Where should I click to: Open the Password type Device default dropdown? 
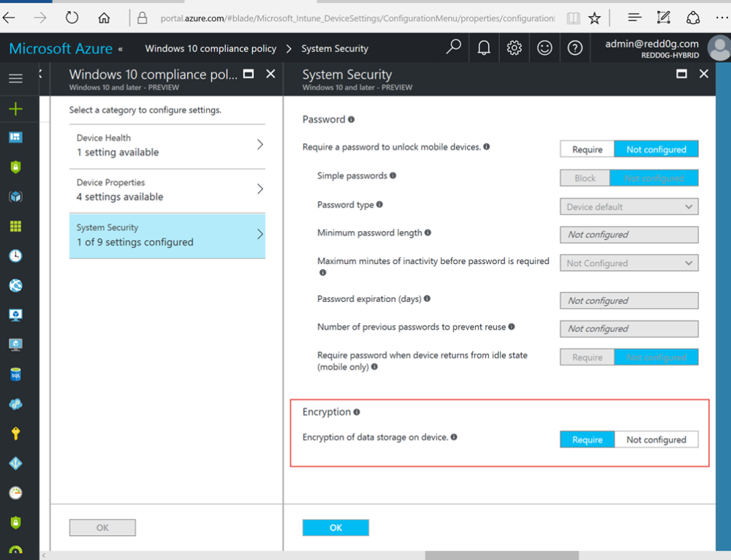point(629,207)
